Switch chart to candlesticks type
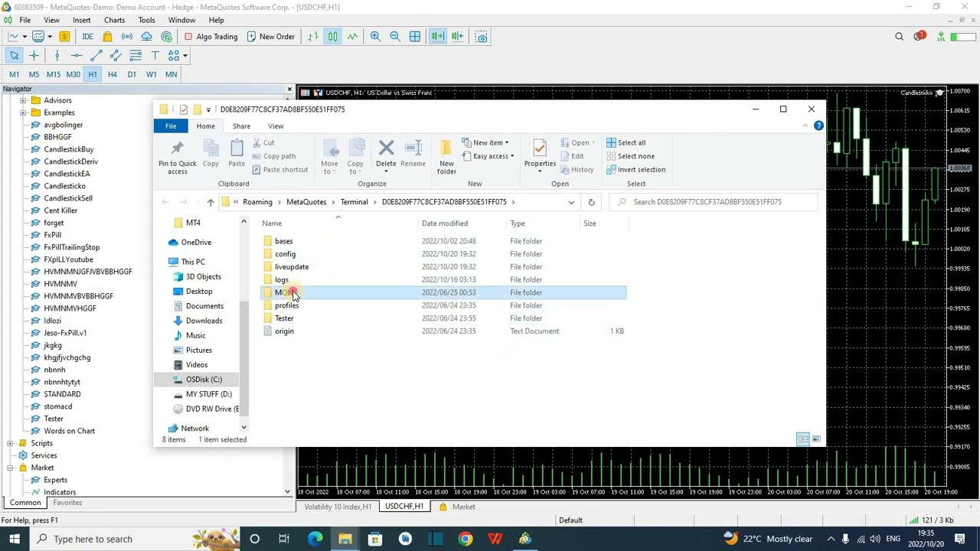The height and width of the screenshot is (551, 980). [x=332, y=37]
